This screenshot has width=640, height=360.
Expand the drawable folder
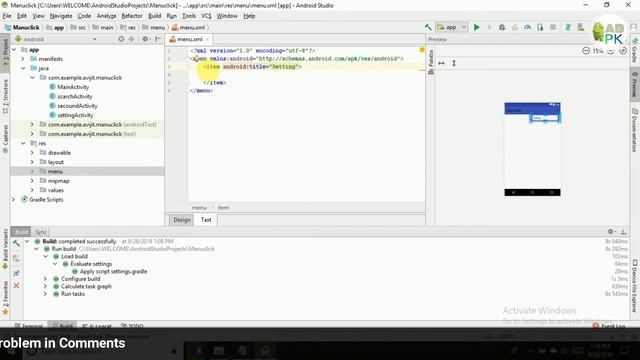click(32, 153)
